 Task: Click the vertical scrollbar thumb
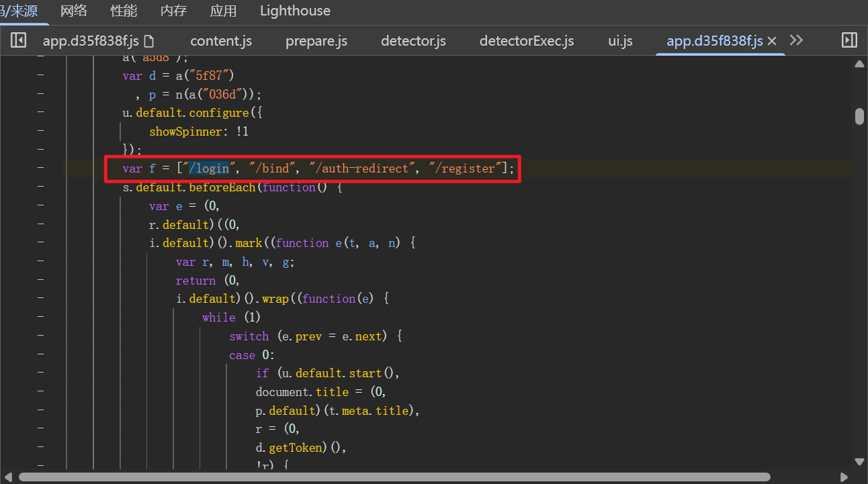pos(859,116)
